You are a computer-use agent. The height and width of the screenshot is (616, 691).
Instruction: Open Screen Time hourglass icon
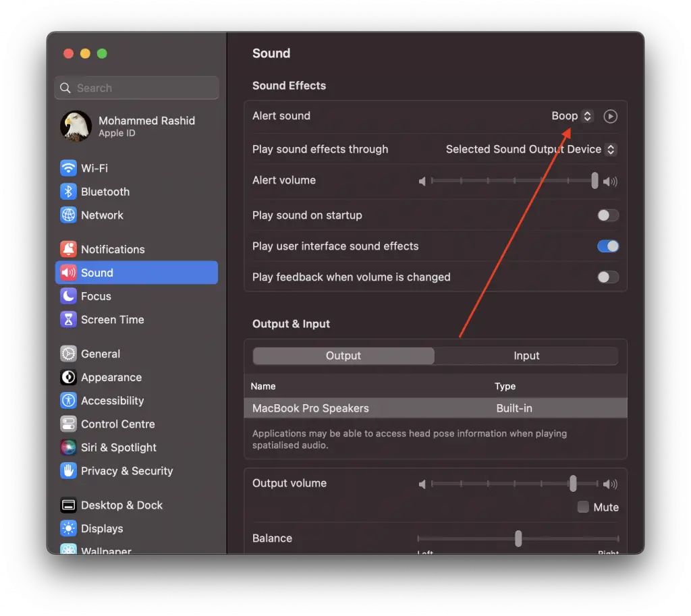pos(68,319)
